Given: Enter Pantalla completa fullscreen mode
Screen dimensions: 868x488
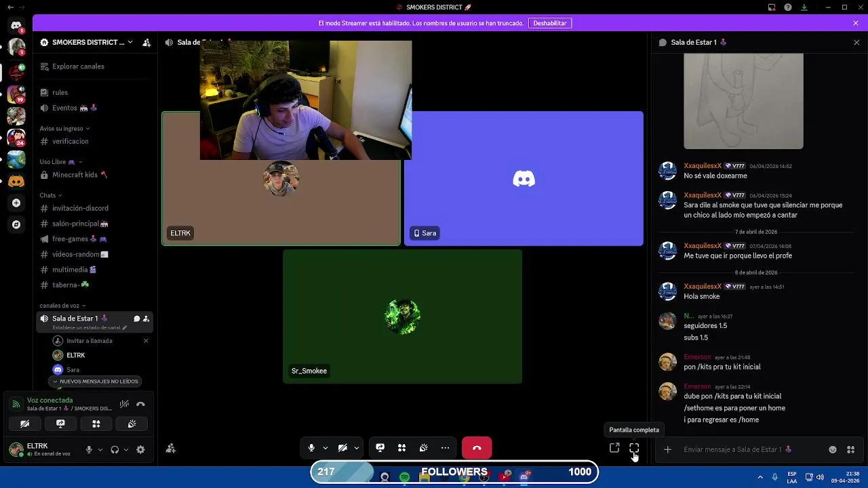Looking at the screenshot, I should [634, 448].
